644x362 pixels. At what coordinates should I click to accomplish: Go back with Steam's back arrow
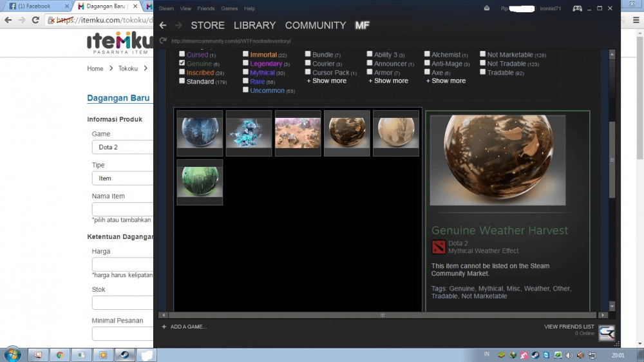pyautogui.click(x=163, y=26)
